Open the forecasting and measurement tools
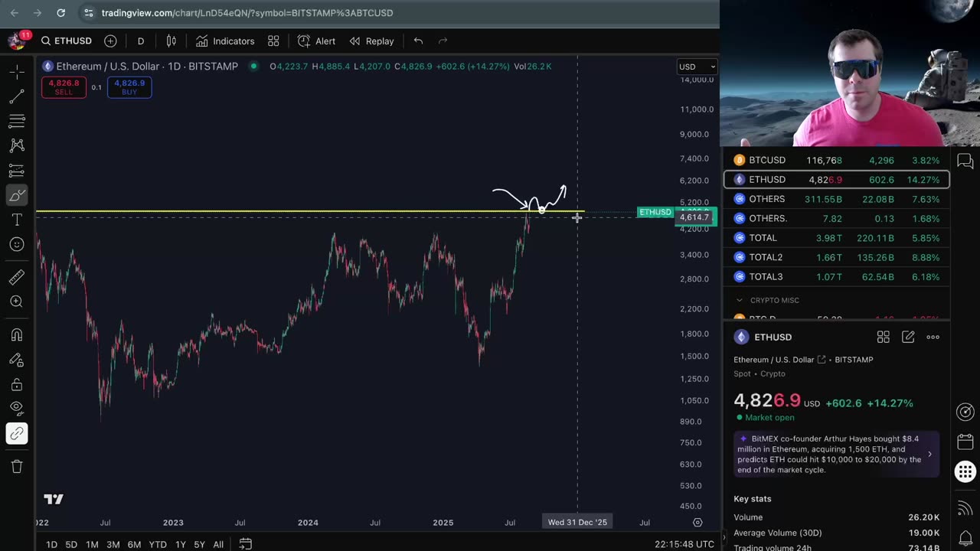This screenshot has width=980, height=551. [x=17, y=170]
